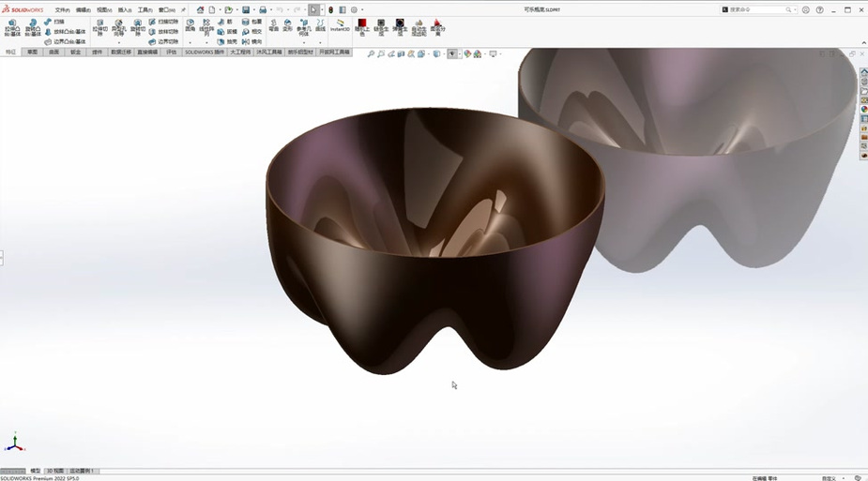Toggle the Select cursor tool
Image resolution: width=868 pixels, height=481 pixels.
click(313, 9)
